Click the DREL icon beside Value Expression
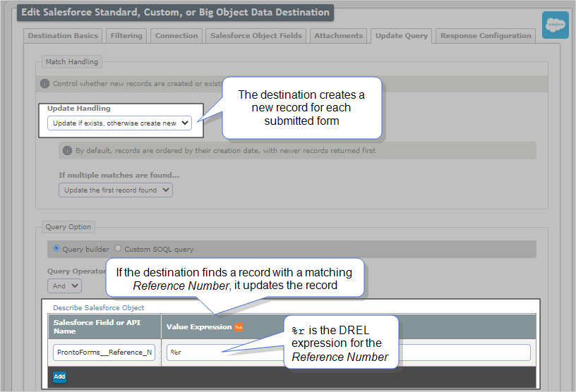 pos(239,327)
